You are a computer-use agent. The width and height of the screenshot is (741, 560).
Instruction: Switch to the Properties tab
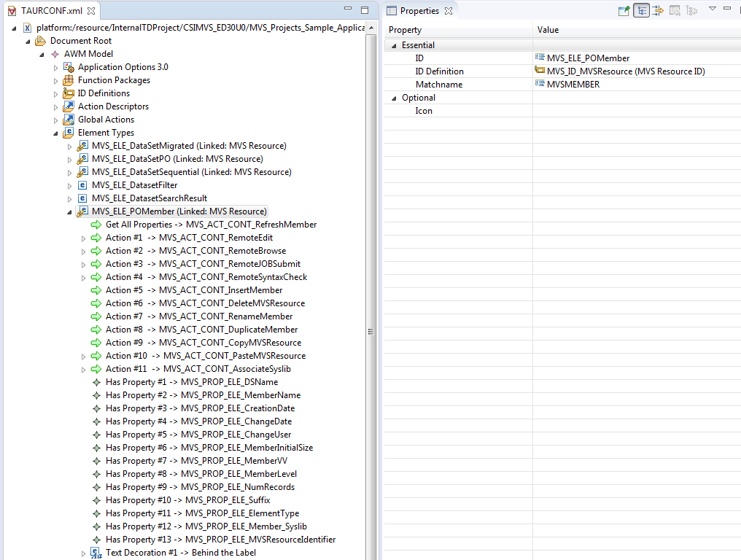(x=419, y=11)
